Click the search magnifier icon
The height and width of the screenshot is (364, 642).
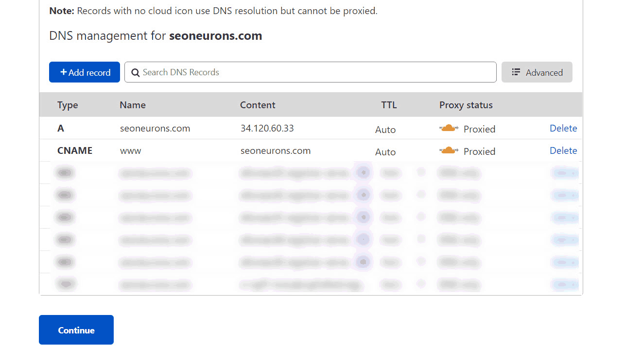[136, 73]
